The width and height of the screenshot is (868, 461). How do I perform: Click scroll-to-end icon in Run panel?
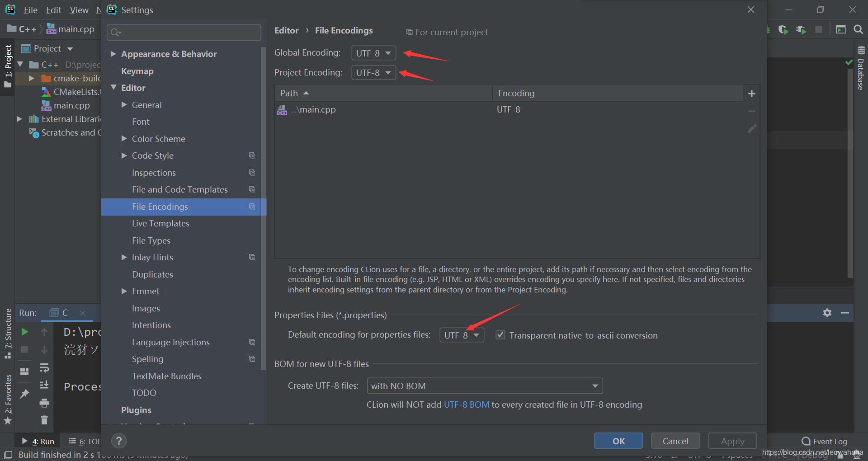[44, 385]
